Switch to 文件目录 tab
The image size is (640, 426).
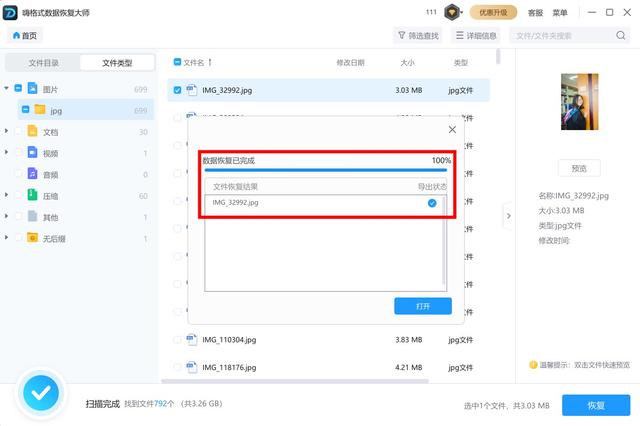43,63
